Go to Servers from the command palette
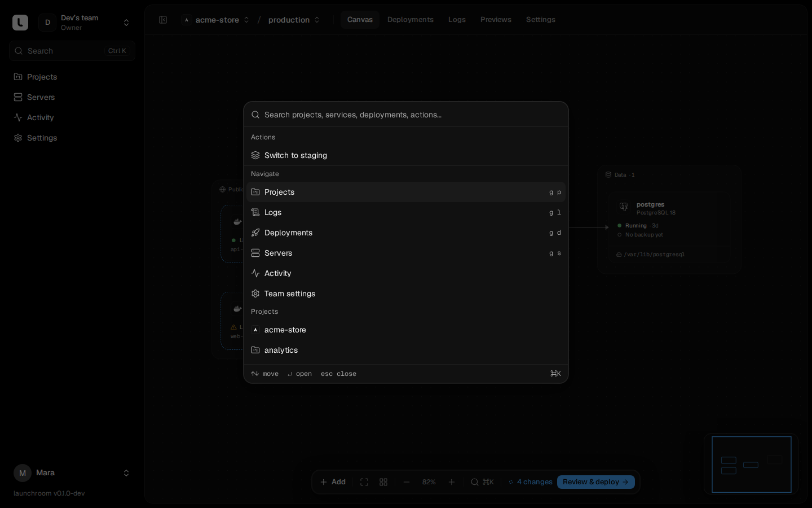 pos(406,253)
